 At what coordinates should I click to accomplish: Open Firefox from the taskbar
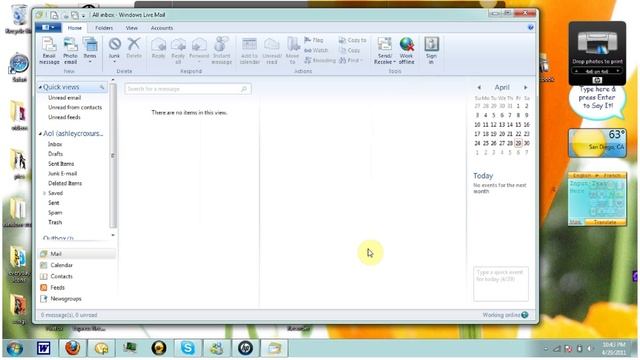click(72, 348)
